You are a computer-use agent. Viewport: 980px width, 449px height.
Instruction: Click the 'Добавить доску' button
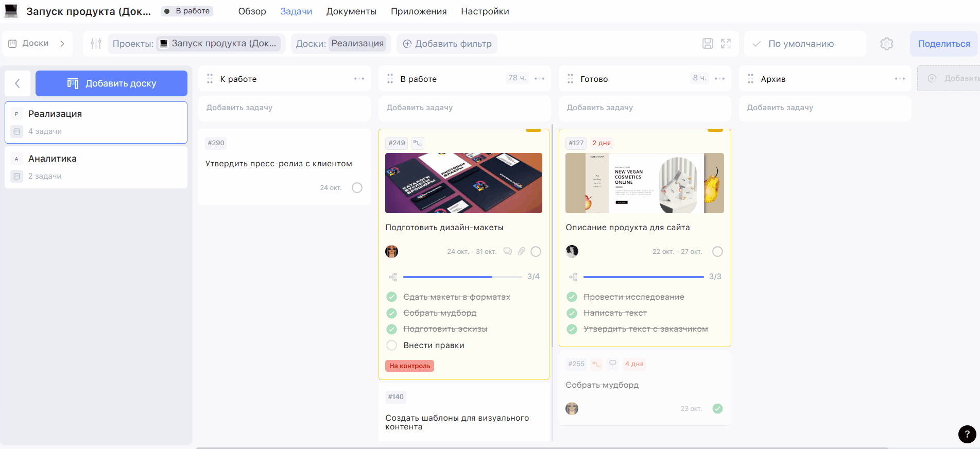pyautogui.click(x=111, y=83)
